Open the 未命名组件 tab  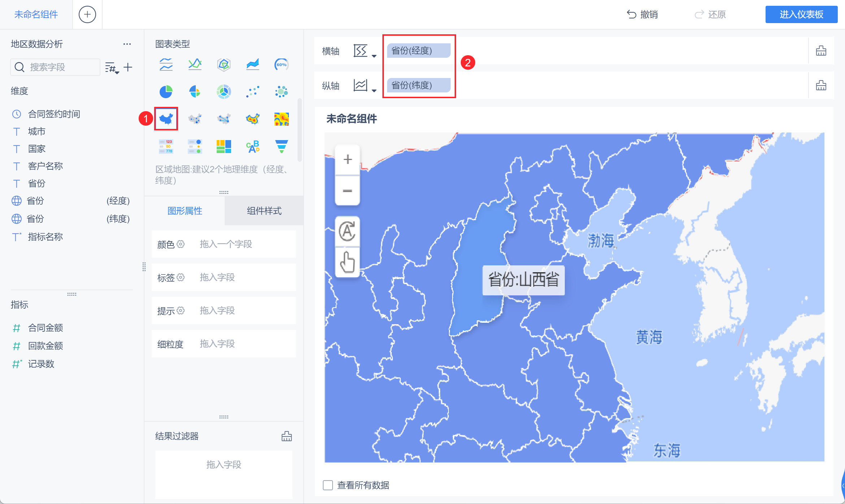[x=36, y=14]
